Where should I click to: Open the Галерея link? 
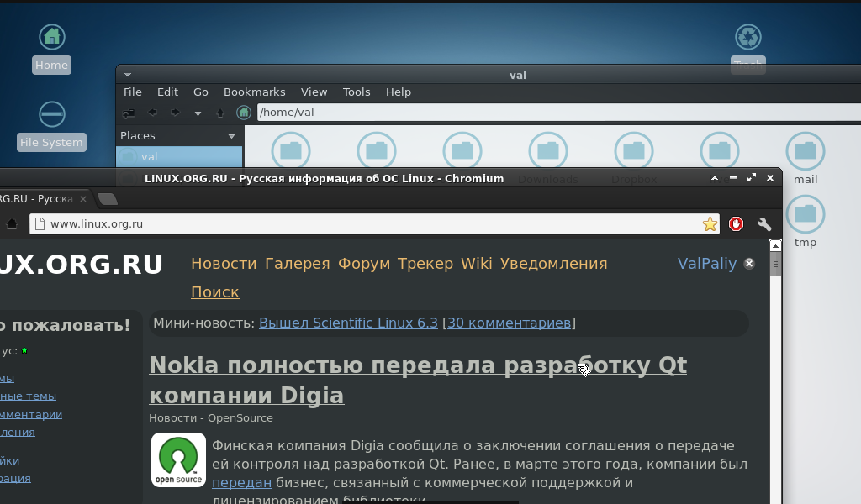tap(298, 264)
